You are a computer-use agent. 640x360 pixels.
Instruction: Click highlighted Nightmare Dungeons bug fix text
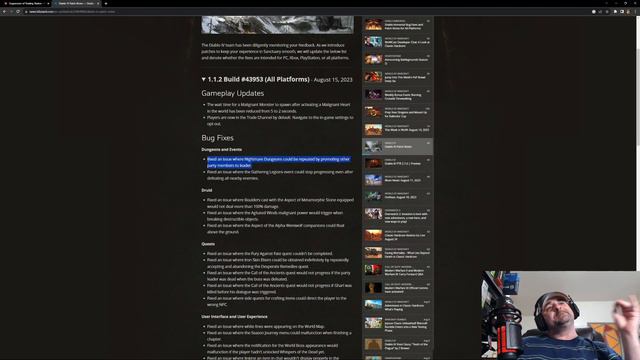pyautogui.click(x=278, y=162)
